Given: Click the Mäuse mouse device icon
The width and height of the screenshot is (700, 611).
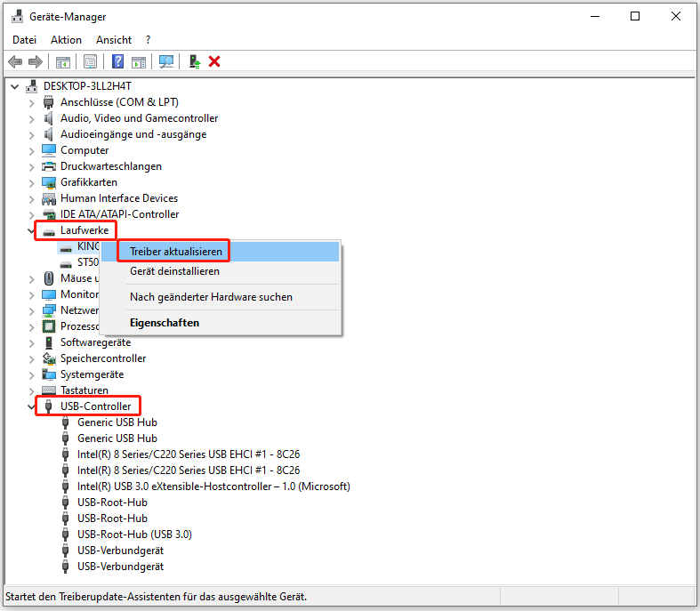Looking at the screenshot, I should 49,278.
